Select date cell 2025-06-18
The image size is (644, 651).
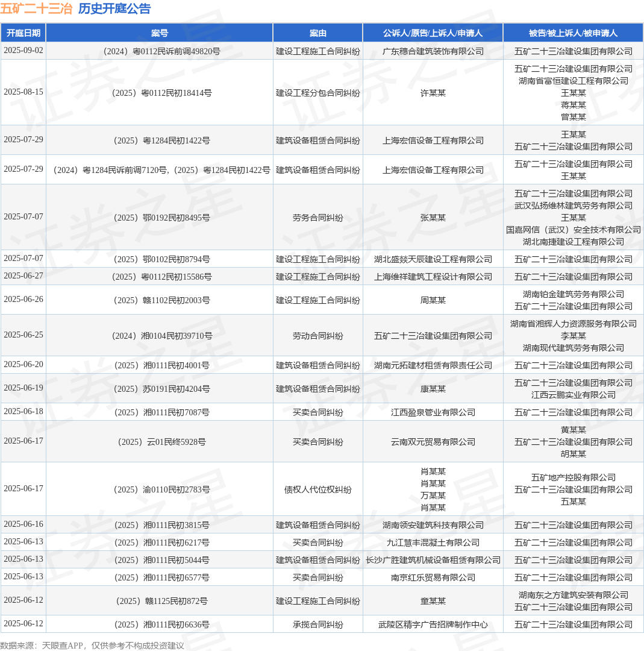pos(23,412)
